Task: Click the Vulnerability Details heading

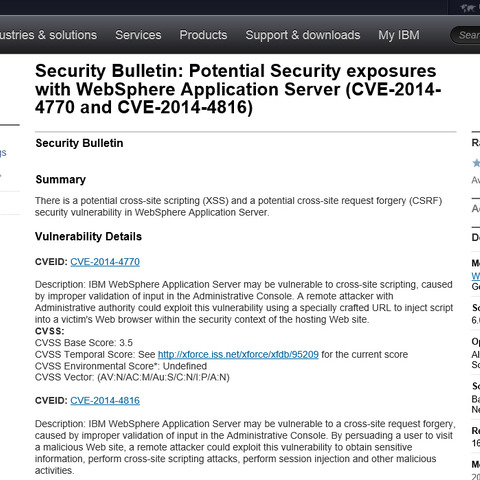Action: click(88, 237)
